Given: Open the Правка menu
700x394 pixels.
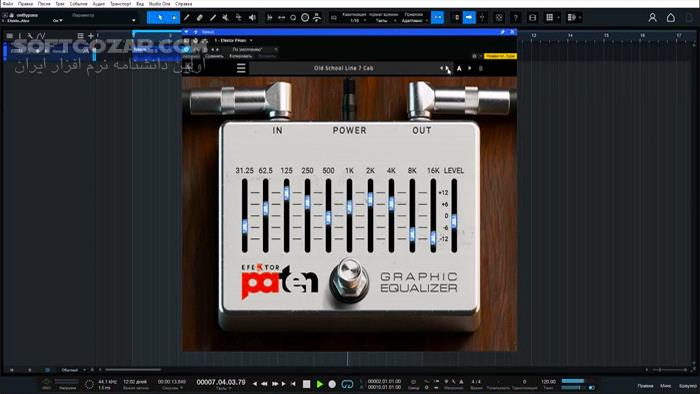Looking at the screenshot, I should (25, 4).
